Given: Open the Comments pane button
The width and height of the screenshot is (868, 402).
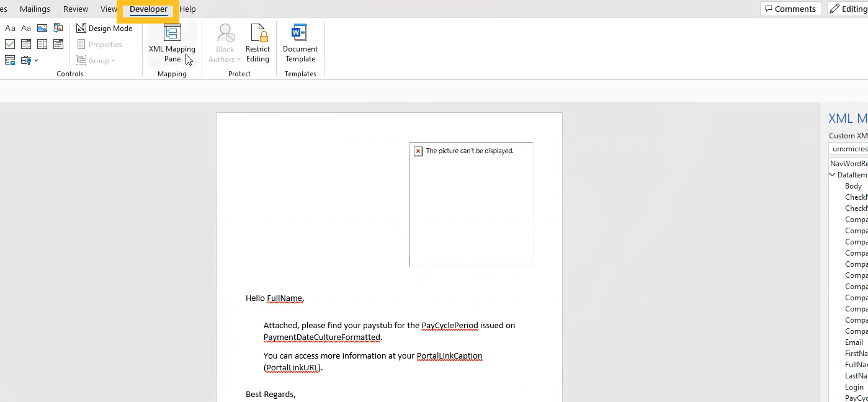Looking at the screenshot, I should tap(790, 9).
